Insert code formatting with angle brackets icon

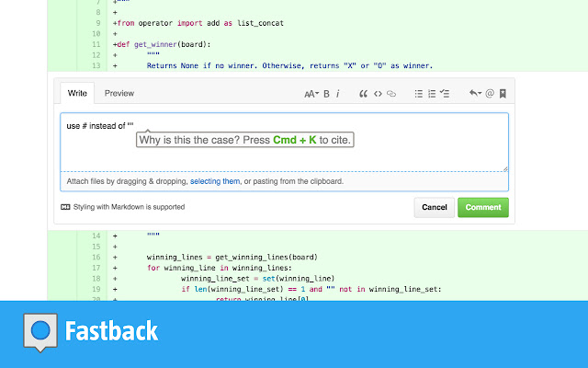(x=378, y=94)
